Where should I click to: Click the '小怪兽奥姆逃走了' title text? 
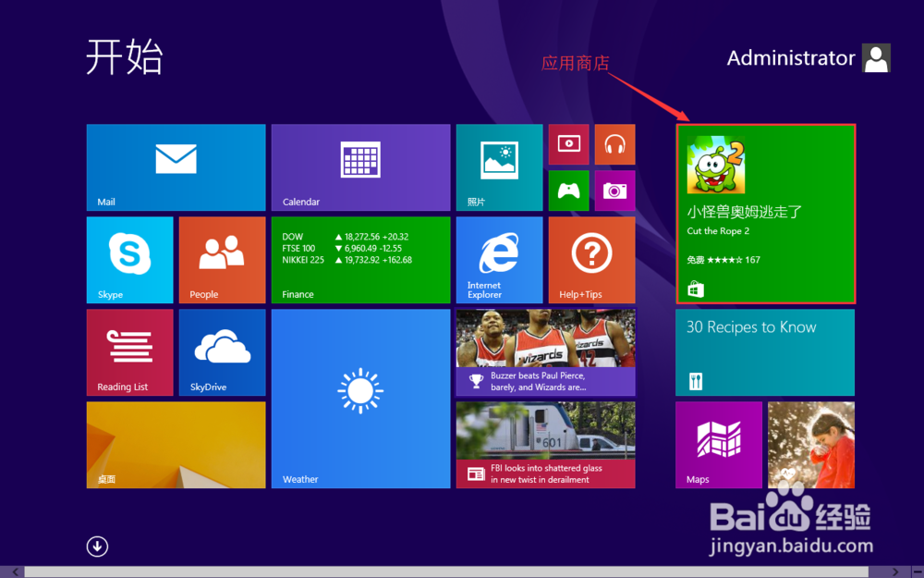click(744, 212)
